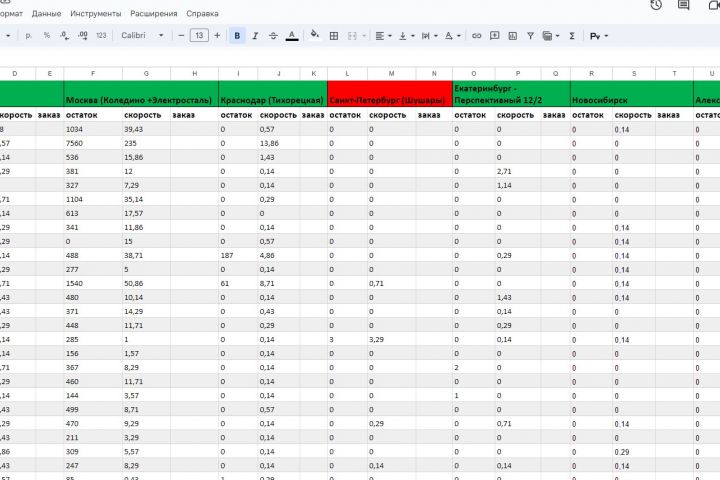Open text color picker
The height and width of the screenshot is (480, 720).
[x=292, y=35]
